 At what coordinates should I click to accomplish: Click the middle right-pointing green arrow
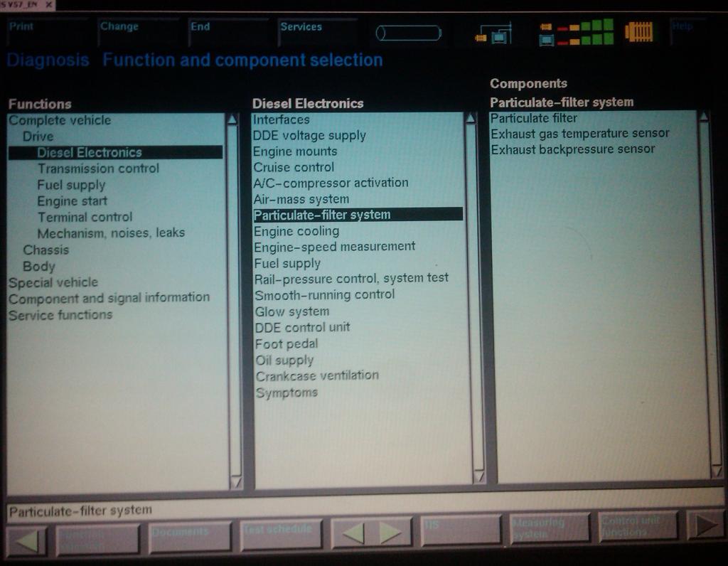(x=390, y=533)
